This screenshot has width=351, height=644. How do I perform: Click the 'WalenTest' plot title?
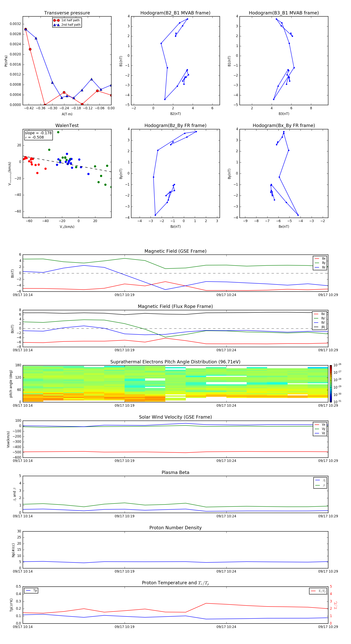67,125
